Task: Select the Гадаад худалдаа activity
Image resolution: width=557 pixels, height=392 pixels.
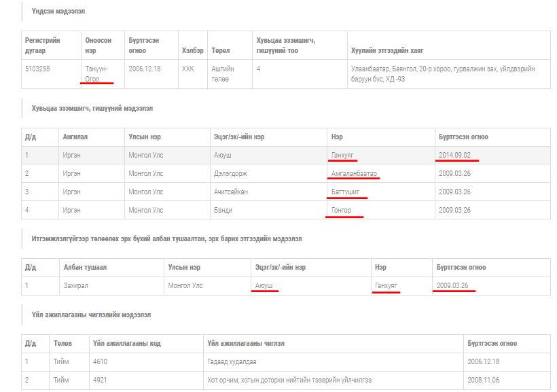Action: [x=232, y=361]
